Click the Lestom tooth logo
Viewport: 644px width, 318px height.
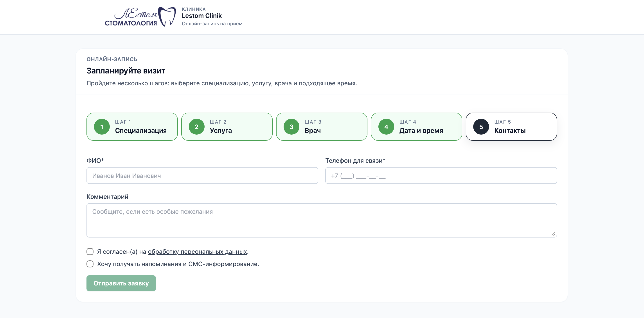(140, 16)
